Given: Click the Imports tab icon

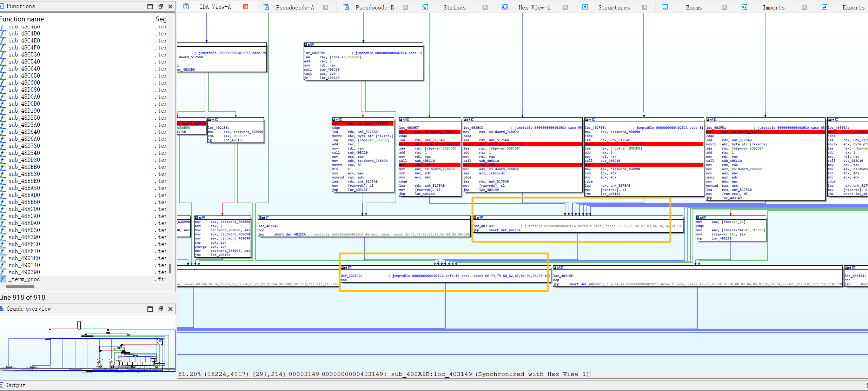Looking at the screenshot, I should [x=744, y=7].
